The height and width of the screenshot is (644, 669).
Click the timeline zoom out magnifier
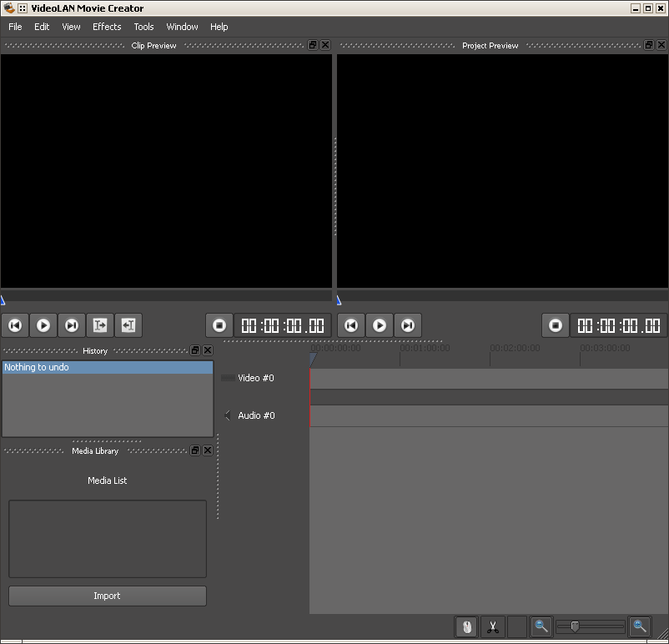(541, 626)
